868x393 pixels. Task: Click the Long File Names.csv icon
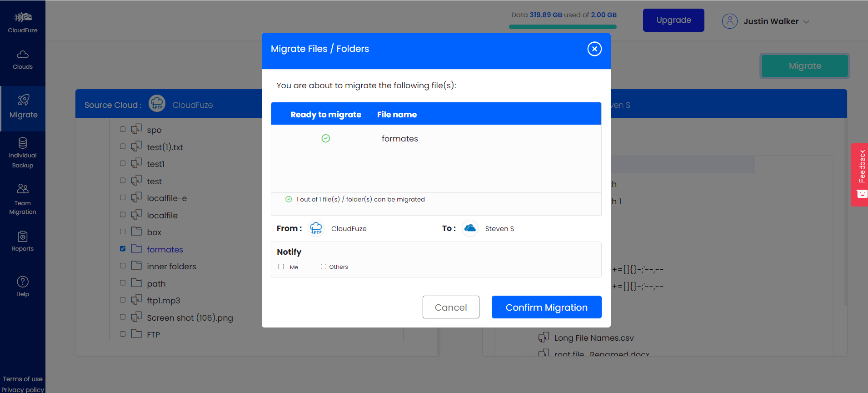(x=544, y=338)
